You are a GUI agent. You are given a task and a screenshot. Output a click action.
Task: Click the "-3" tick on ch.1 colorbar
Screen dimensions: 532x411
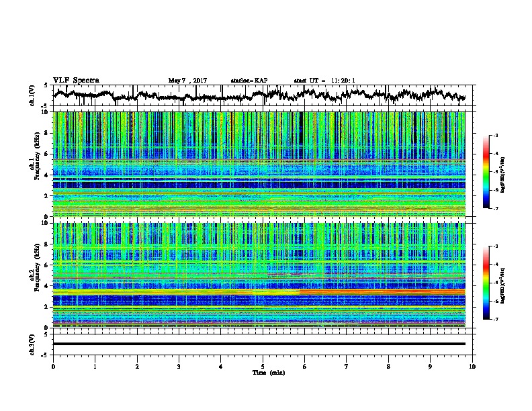(495, 136)
